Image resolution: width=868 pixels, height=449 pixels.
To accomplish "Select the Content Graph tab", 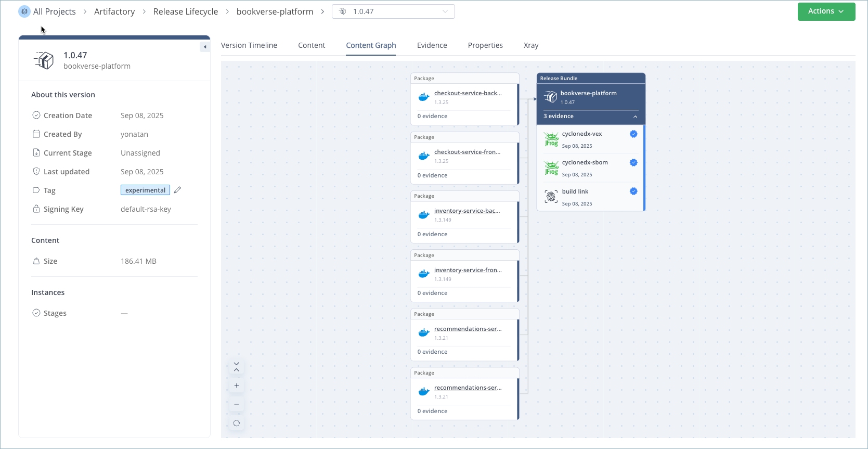I will pos(371,45).
